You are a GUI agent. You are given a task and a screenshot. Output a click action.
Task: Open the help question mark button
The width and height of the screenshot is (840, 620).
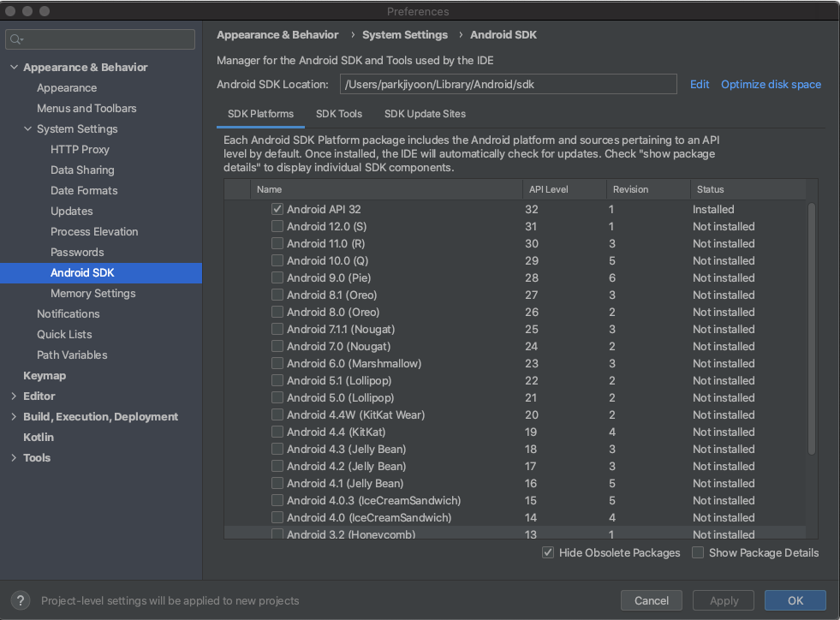click(x=21, y=600)
